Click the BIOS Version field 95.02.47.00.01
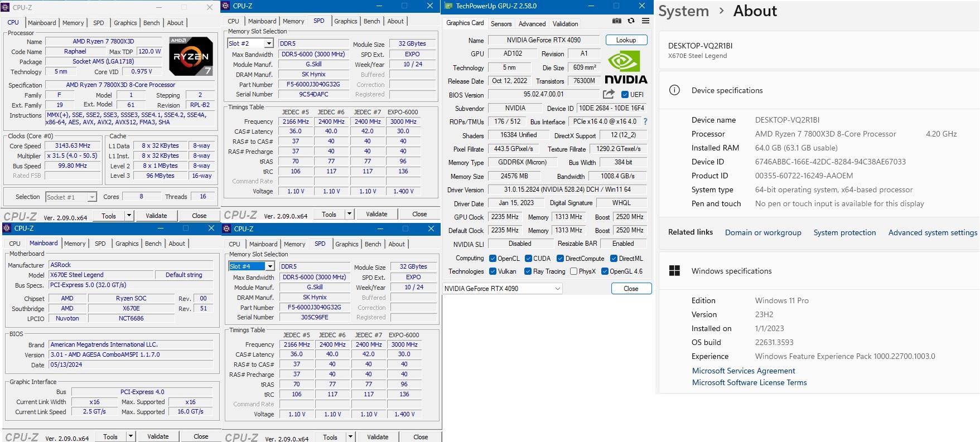The image size is (980, 442). point(544,95)
